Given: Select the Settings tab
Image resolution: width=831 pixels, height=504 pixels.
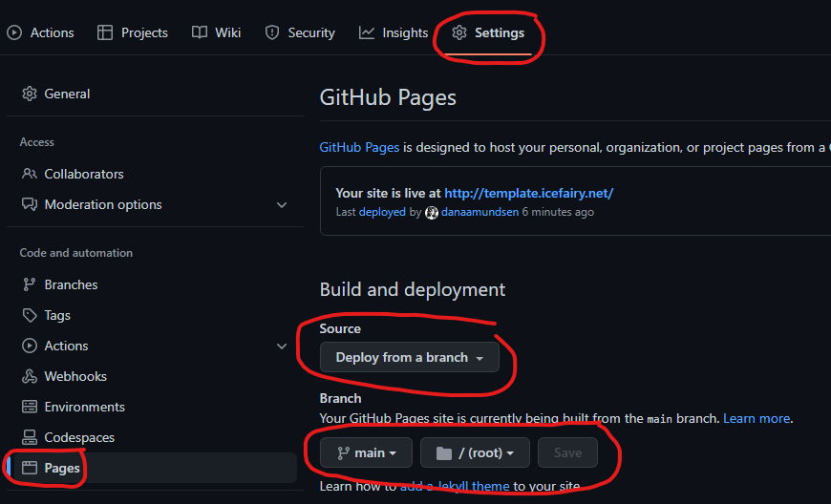Looking at the screenshot, I should pyautogui.click(x=488, y=32).
